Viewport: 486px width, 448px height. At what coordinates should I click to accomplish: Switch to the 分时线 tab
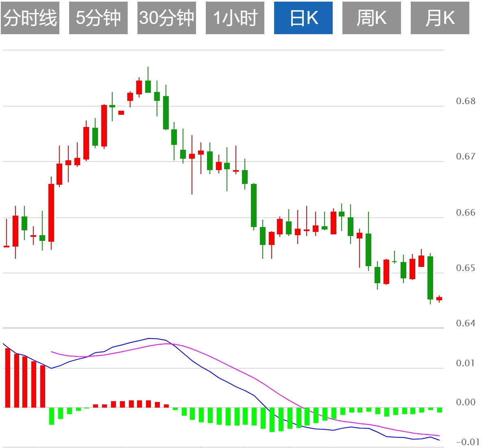pyautogui.click(x=30, y=18)
